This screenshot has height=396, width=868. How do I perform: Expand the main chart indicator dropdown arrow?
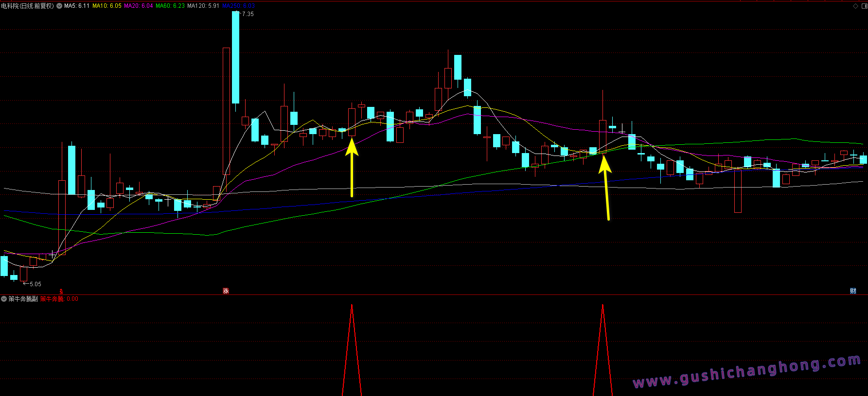[x=59, y=6]
